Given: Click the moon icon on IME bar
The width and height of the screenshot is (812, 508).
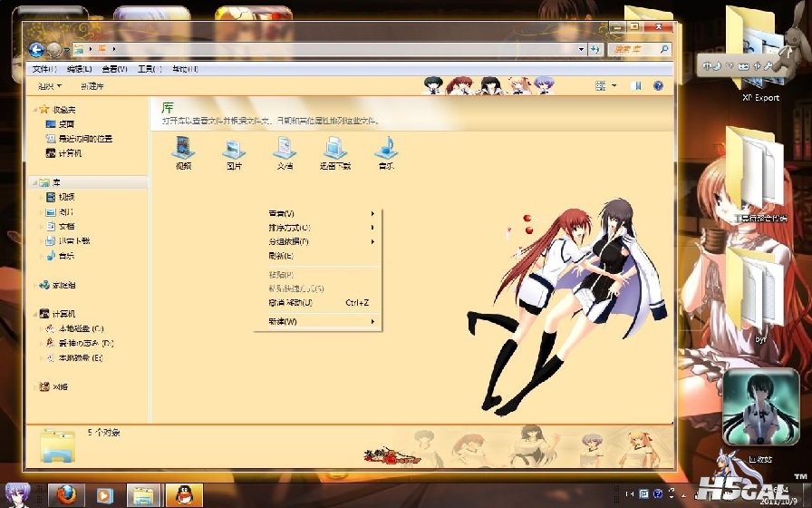Looking at the screenshot, I should pos(717,66).
